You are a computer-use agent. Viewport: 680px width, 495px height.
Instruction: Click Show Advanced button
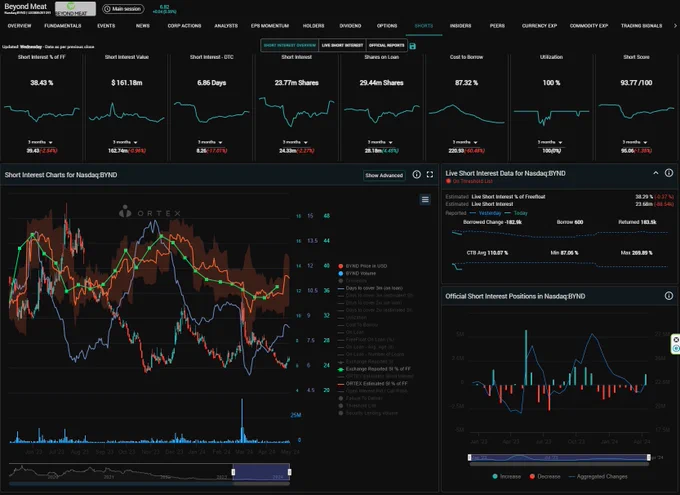pyautogui.click(x=384, y=175)
